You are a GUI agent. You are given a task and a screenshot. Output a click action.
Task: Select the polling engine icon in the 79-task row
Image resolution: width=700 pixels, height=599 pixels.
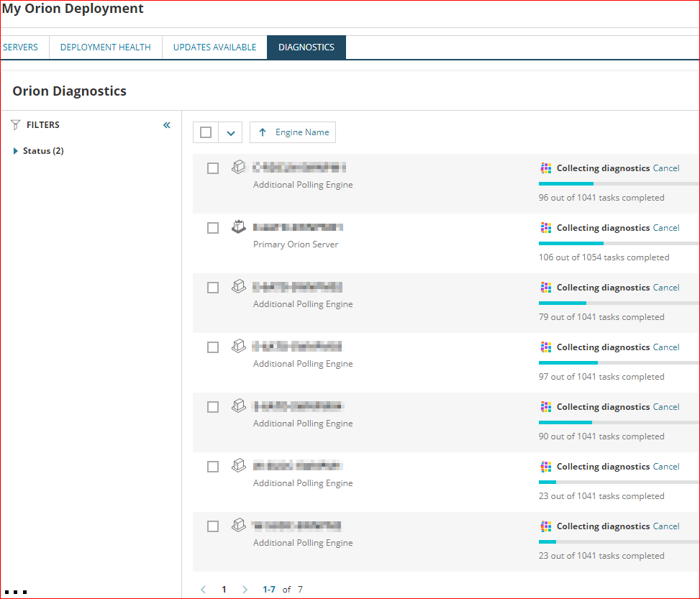[238, 286]
